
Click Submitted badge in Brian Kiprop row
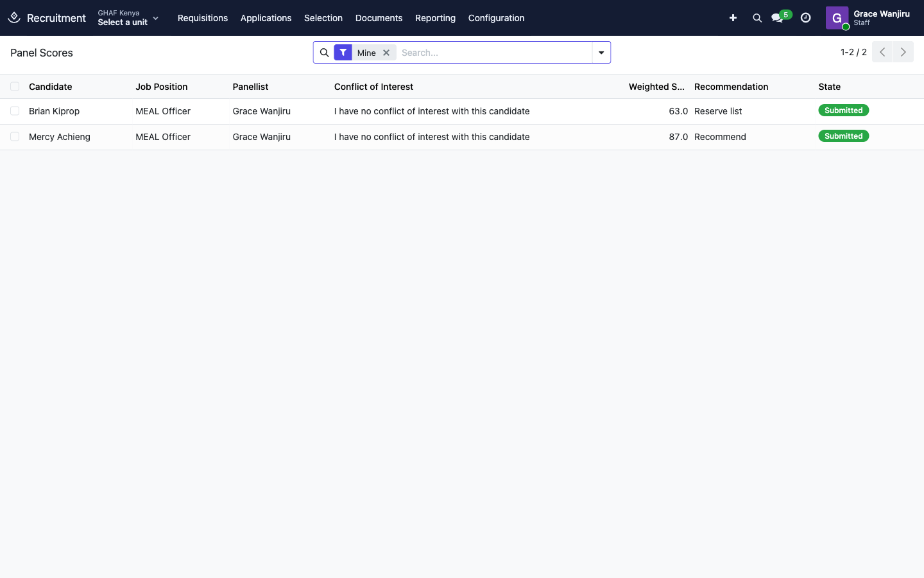pos(843,110)
